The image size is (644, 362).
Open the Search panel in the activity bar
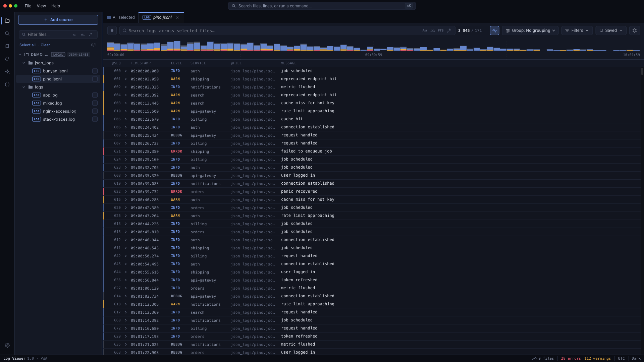pyautogui.click(x=7, y=34)
